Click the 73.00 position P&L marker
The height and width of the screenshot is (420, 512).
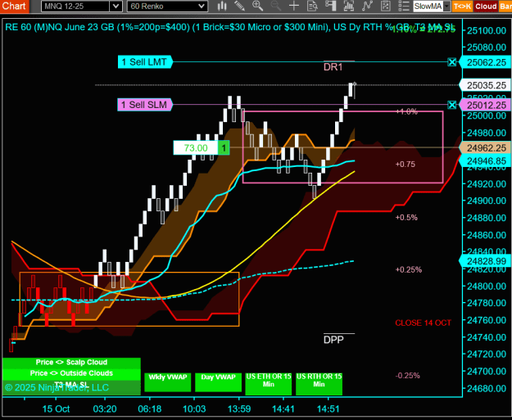pyautogui.click(x=196, y=148)
